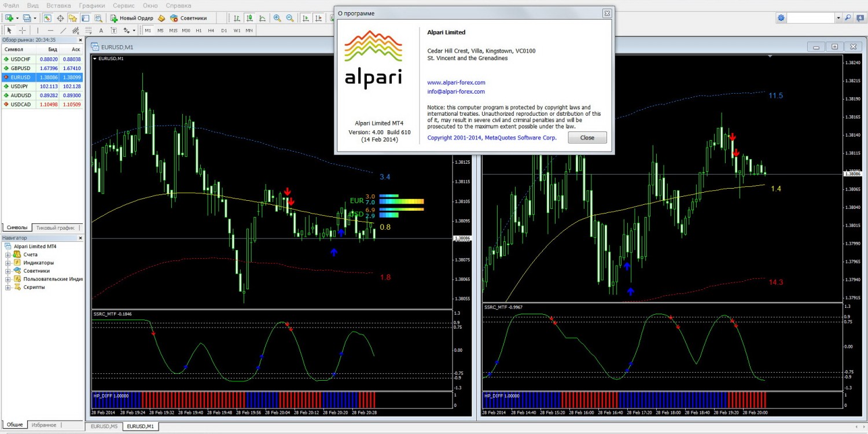Open the Файл menu
The image size is (868, 434).
(11, 5)
